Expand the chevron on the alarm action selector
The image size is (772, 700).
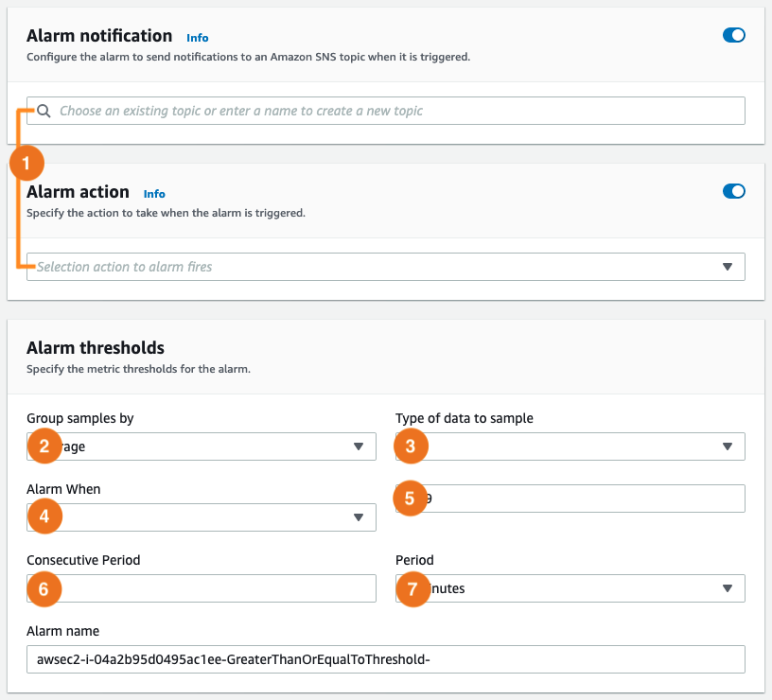[x=728, y=267]
